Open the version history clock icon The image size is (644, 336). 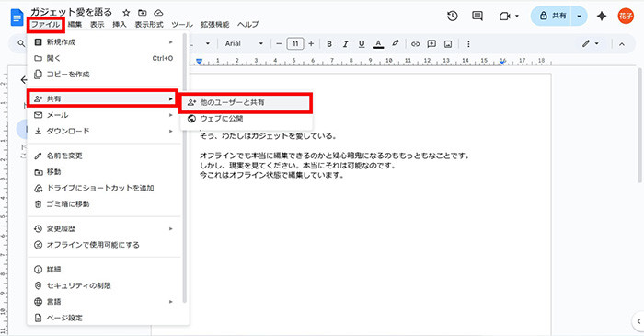[453, 16]
